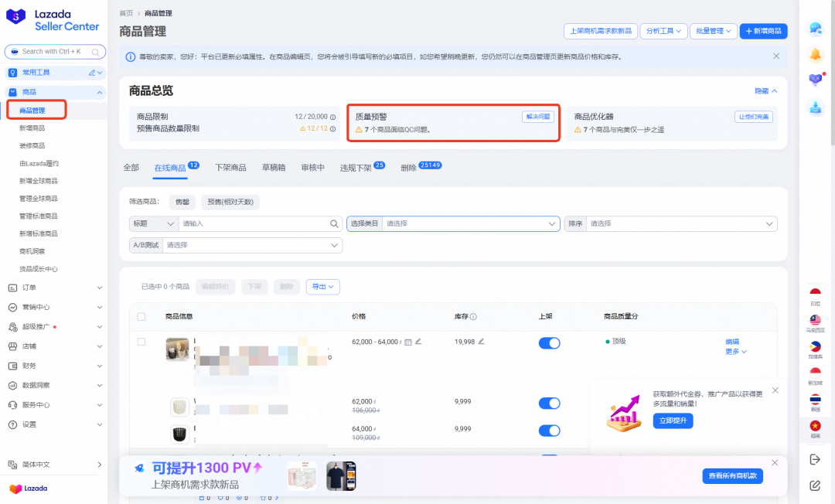Image resolution: width=835 pixels, height=504 pixels.
Task: Click 解决问题 in 质量预警 card
Action: click(538, 117)
